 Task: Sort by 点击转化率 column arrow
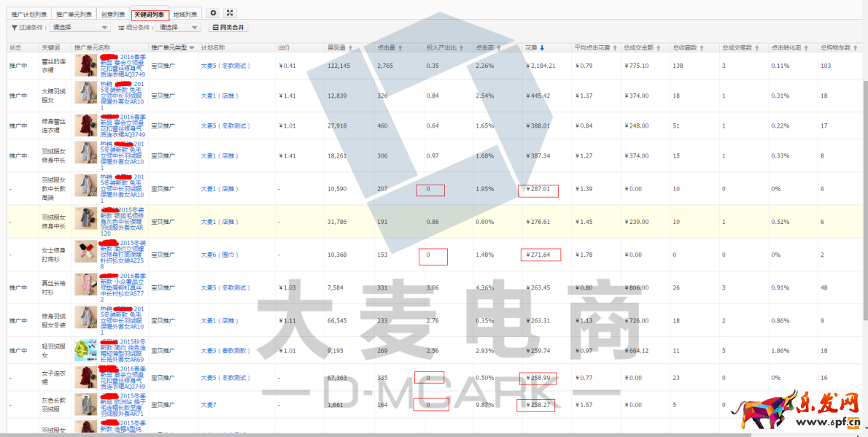pos(806,48)
